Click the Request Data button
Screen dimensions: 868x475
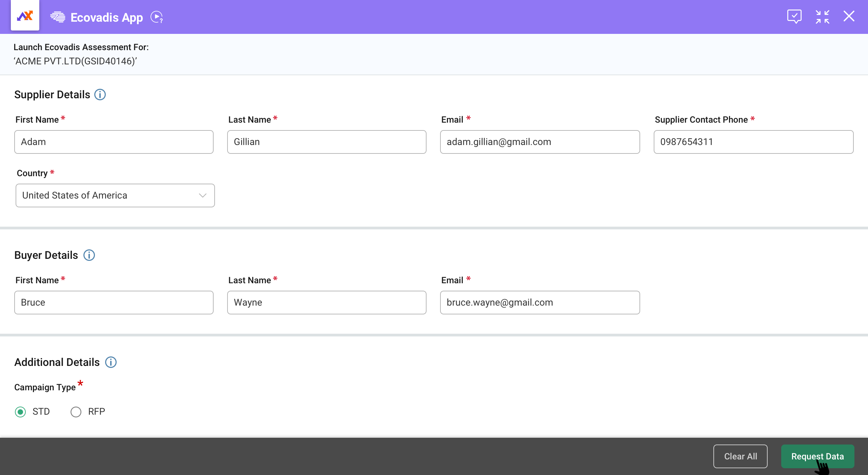tap(817, 456)
